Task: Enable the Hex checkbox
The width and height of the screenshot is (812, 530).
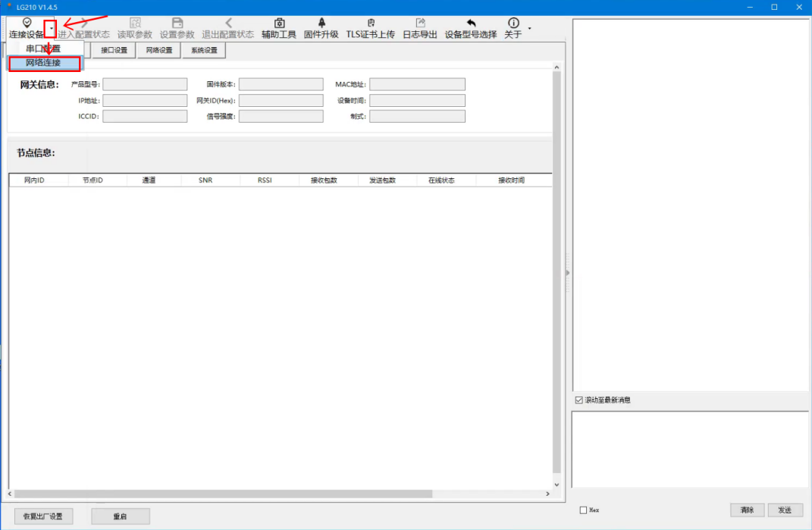Action: [x=583, y=510]
